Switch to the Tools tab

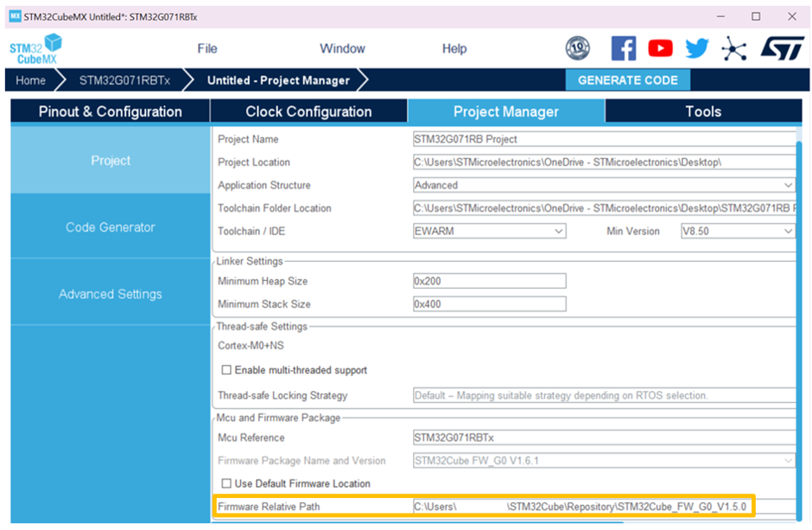click(x=703, y=112)
